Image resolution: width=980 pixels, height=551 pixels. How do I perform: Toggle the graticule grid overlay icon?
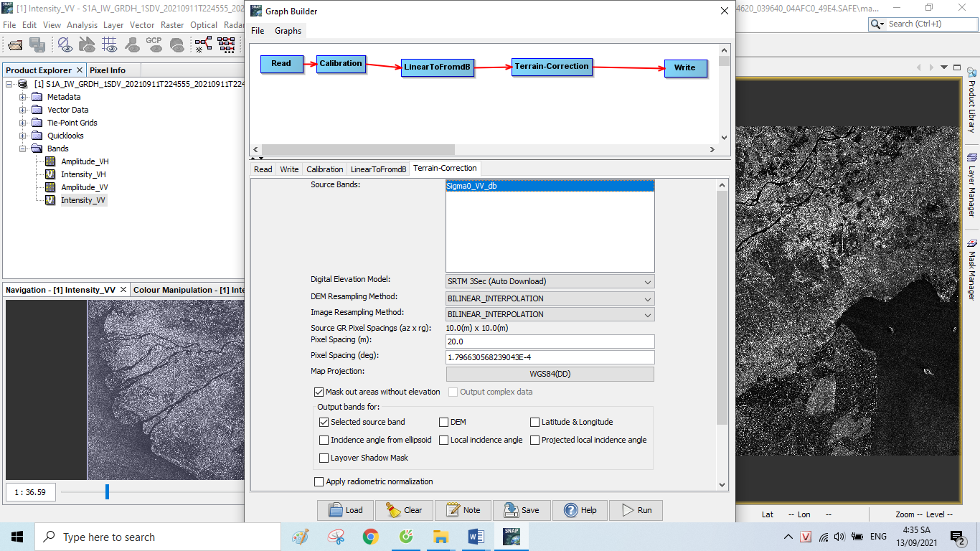(x=110, y=45)
